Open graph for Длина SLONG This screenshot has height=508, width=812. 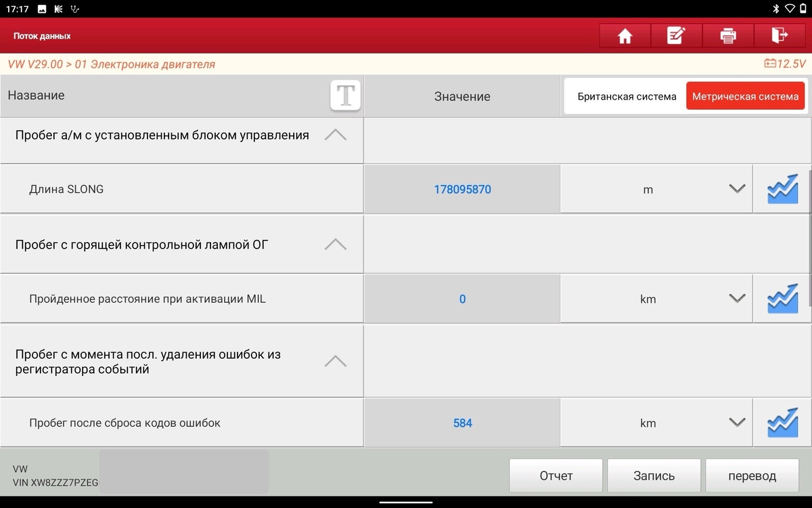click(782, 190)
